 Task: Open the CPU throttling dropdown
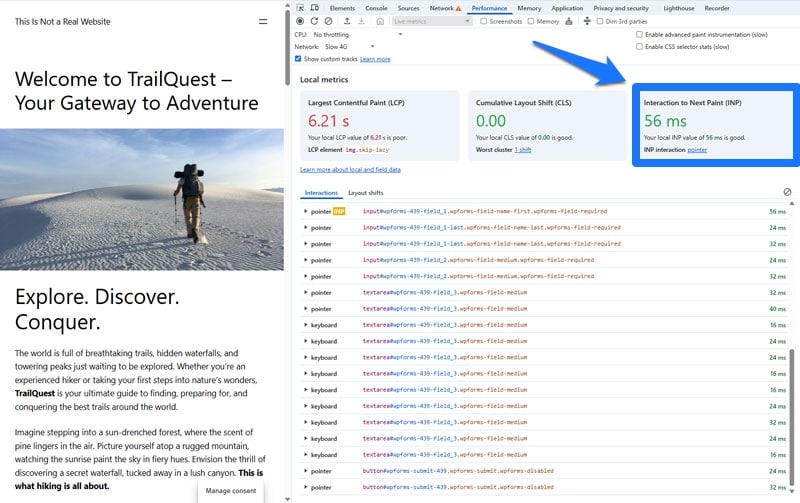click(358, 34)
